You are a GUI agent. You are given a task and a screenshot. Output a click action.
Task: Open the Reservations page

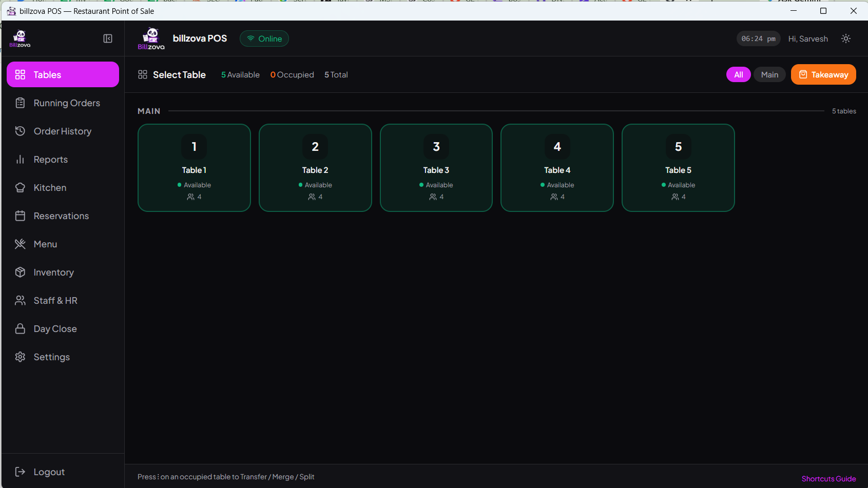(63, 216)
